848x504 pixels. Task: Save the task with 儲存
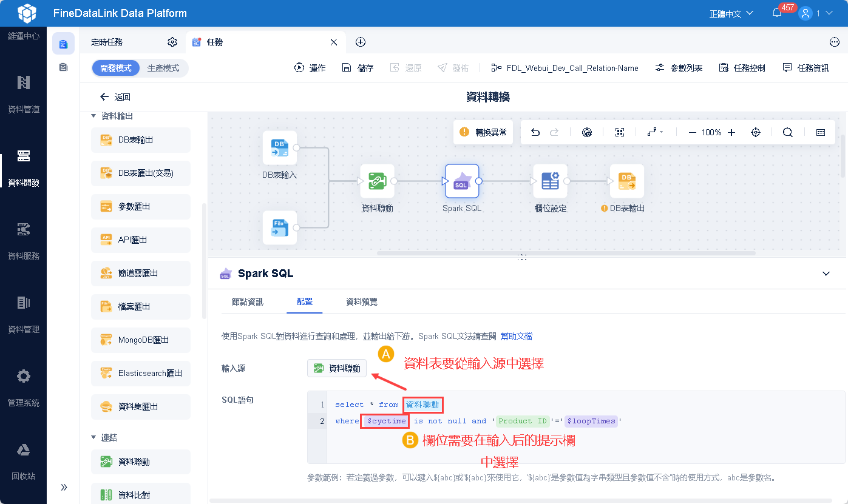pyautogui.click(x=358, y=68)
